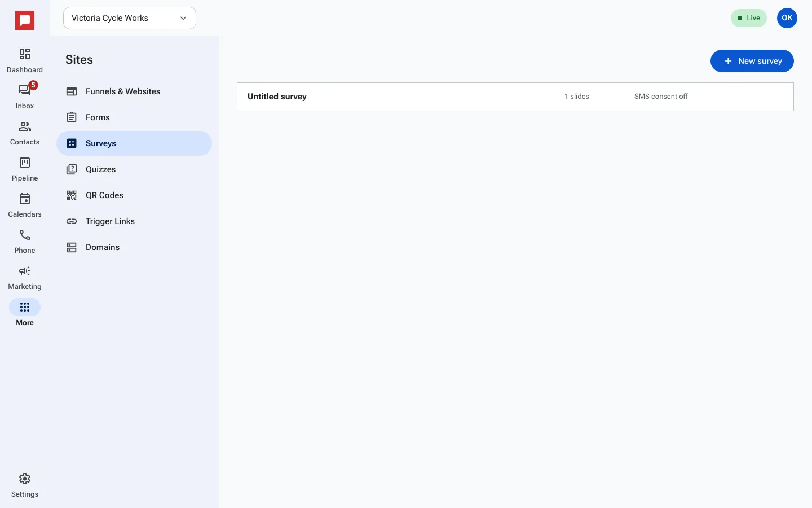Open Settings gear in sidebar
The height and width of the screenshot is (508, 812).
(25, 485)
